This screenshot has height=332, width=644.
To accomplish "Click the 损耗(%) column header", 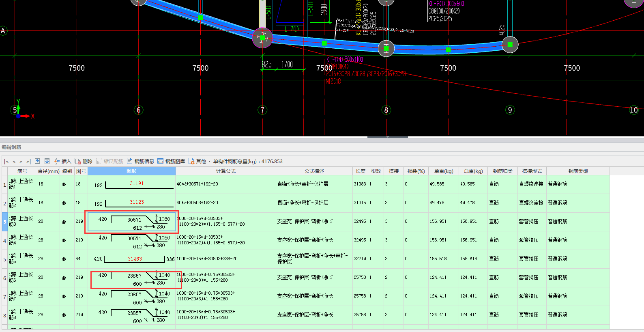I will pyautogui.click(x=416, y=171).
